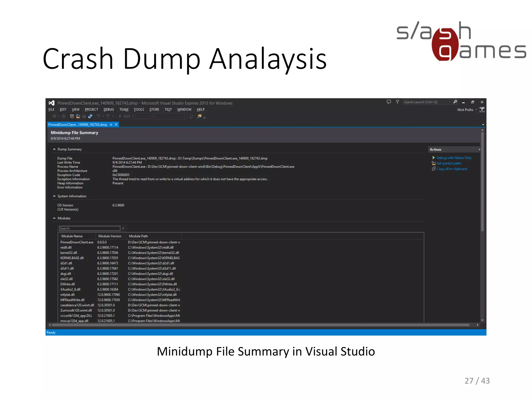Open the solution configurations combo box
The width and height of the screenshot is (532, 399).
144,116
